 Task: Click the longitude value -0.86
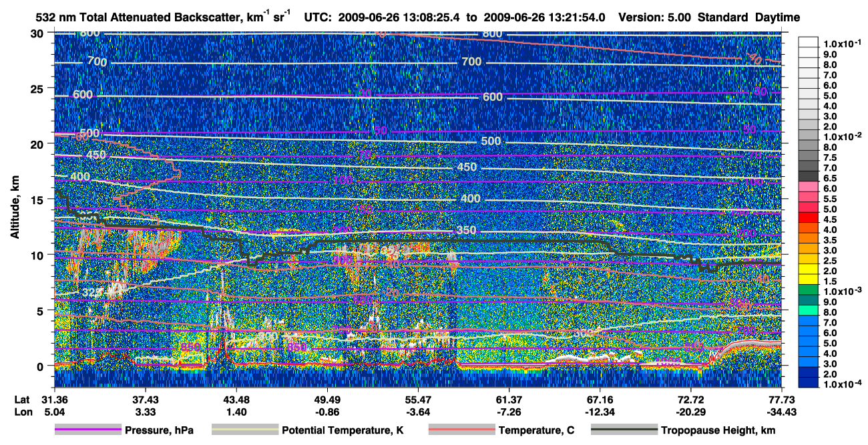pos(327,412)
